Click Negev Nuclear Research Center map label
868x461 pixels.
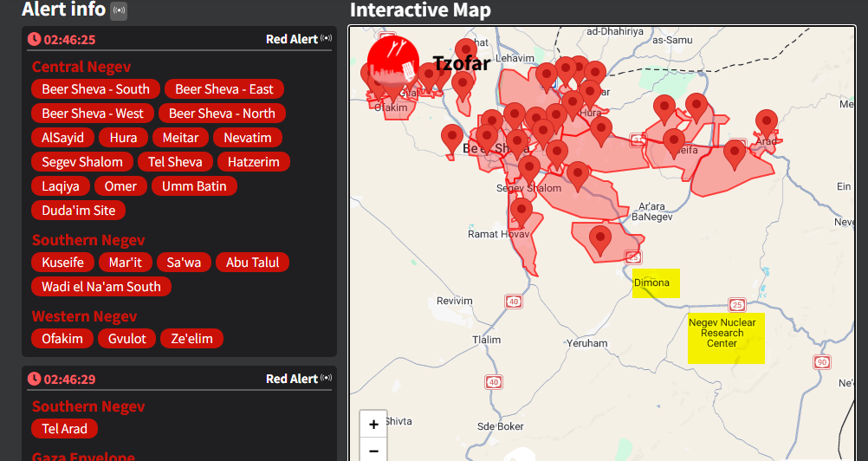722,333
